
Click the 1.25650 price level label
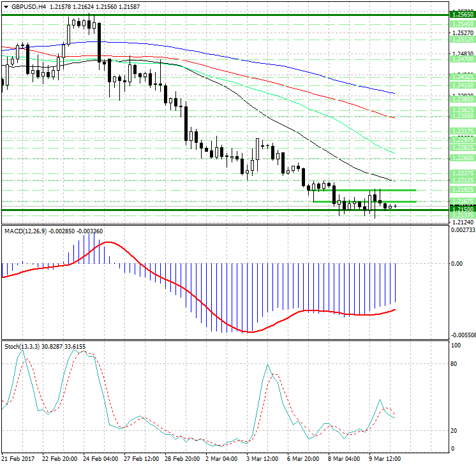click(x=463, y=15)
